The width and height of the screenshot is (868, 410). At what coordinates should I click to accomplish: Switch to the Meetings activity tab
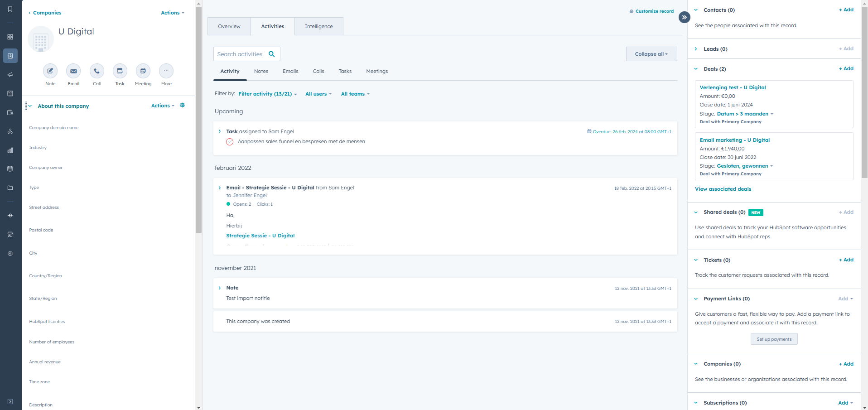tap(377, 71)
